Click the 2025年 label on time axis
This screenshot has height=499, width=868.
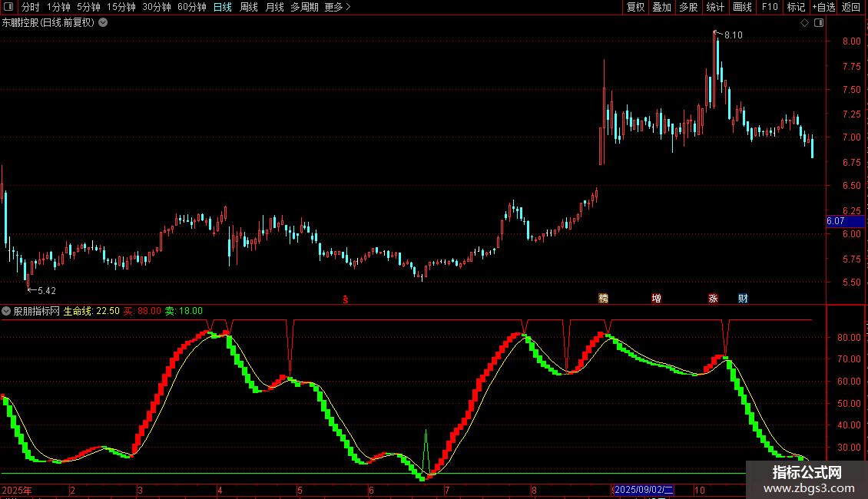(17, 490)
